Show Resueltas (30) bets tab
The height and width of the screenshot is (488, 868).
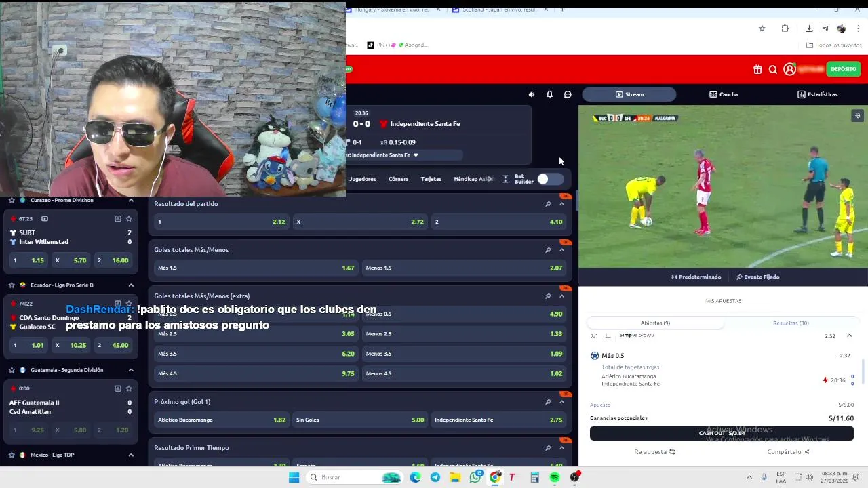pos(791,323)
